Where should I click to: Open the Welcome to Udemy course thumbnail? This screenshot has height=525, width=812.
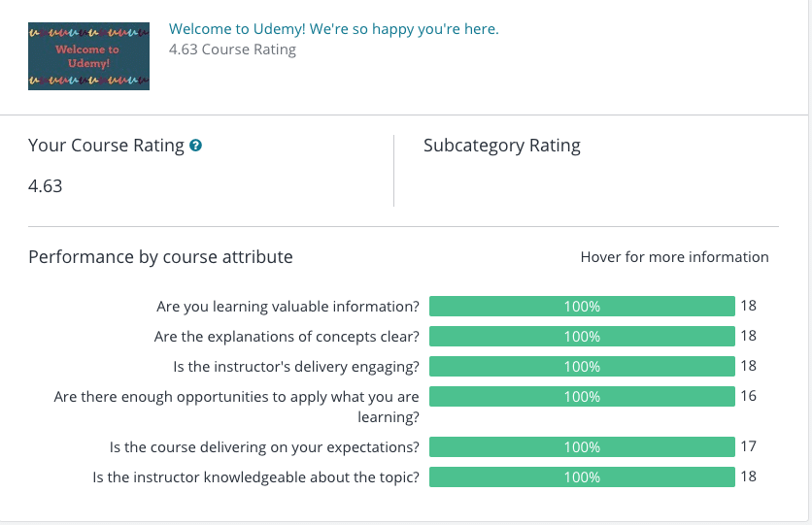pyautogui.click(x=88, y=56)
